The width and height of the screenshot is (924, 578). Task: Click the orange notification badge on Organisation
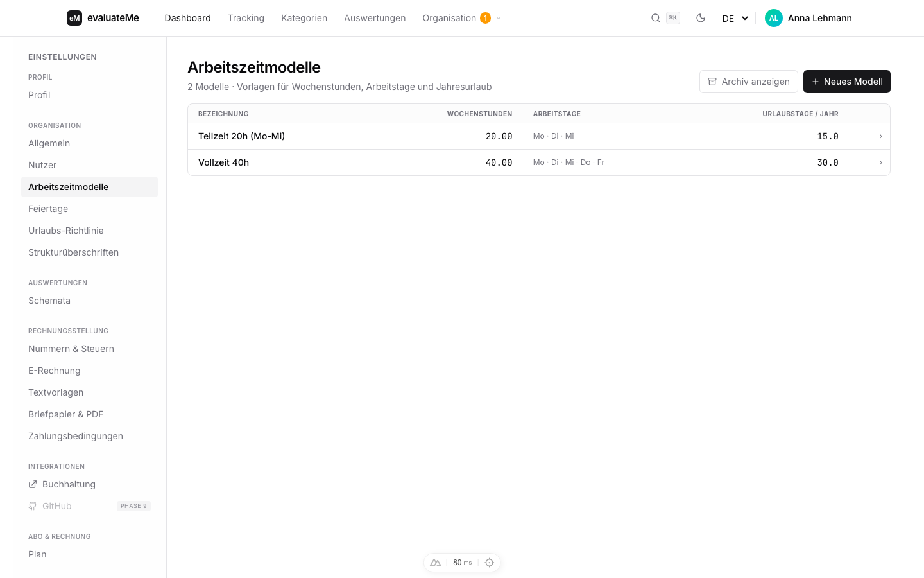(x=486, y=18)
